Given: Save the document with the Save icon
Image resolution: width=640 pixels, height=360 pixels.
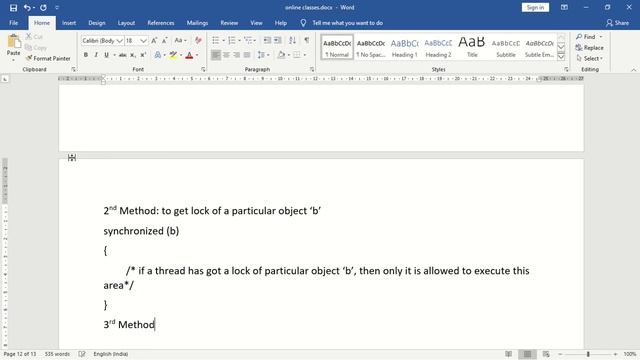Looking at the screenshot, I should pos(13,8).
